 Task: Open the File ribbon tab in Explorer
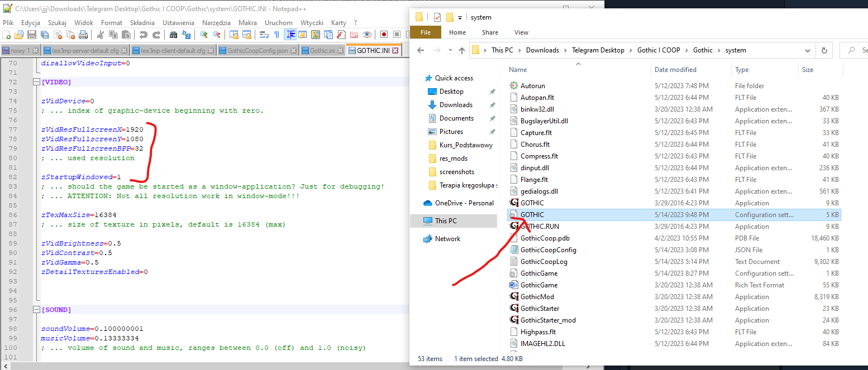click(425, 32)
